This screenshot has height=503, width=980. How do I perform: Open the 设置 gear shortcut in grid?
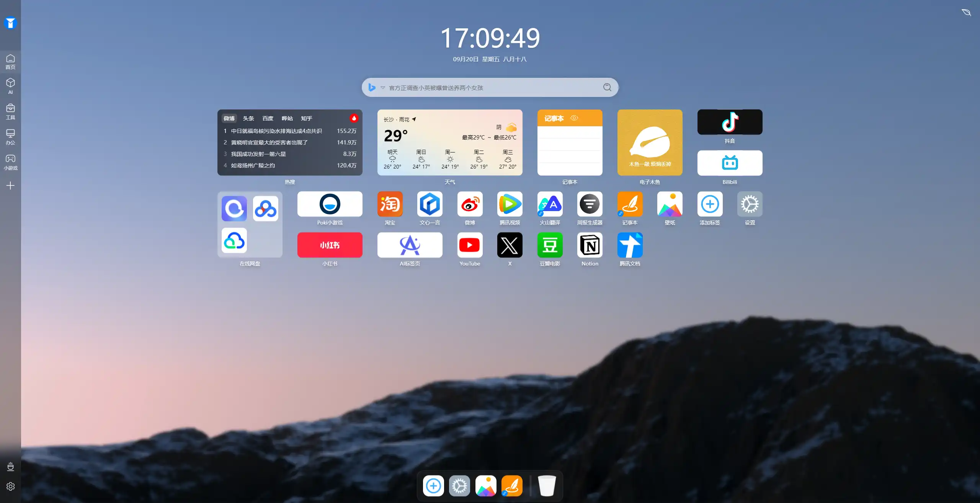750,204
